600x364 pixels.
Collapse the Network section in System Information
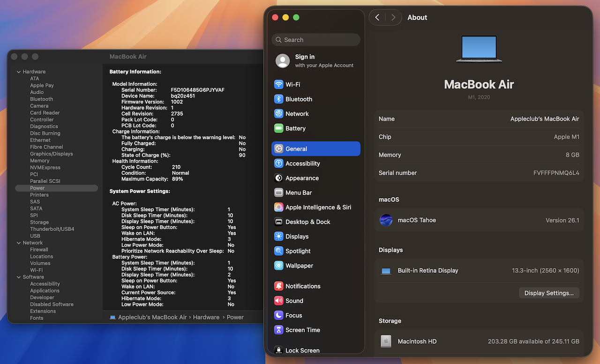coord(19,243)
